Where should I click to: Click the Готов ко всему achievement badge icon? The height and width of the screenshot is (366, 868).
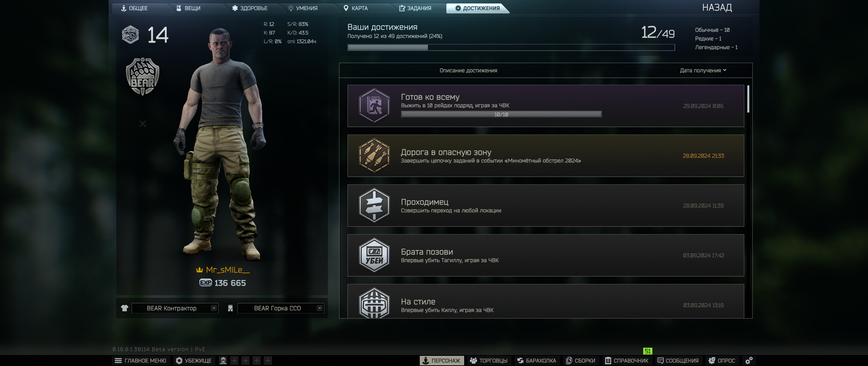pyautogui.click(x=374, y=106)
